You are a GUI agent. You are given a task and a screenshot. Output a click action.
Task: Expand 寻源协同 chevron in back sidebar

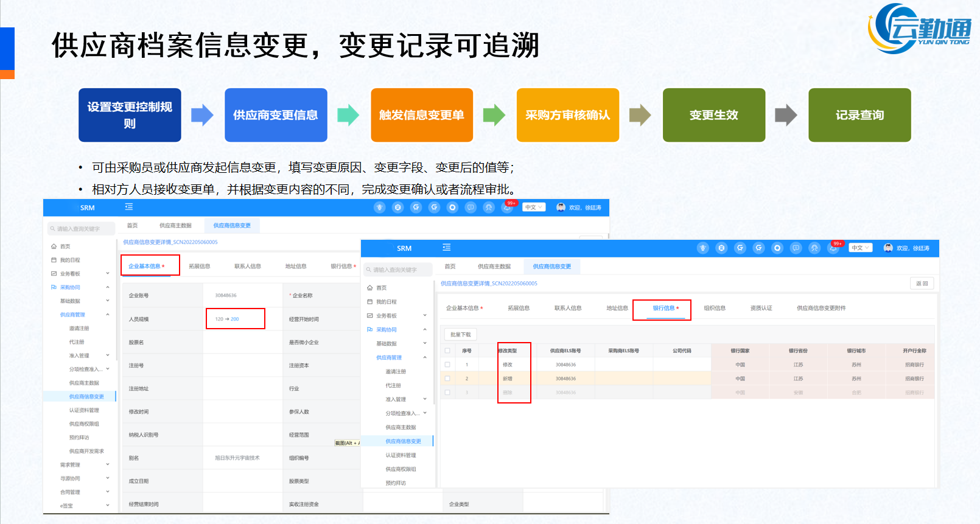coord(108,478)
